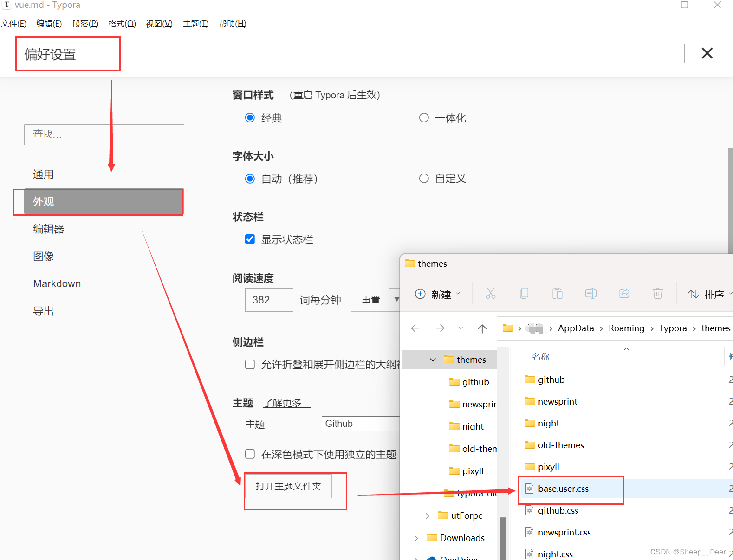Click the Rename icon in the Explorer toolbar
The height and width of the screenshot is (560, 733).
[591, 293]
